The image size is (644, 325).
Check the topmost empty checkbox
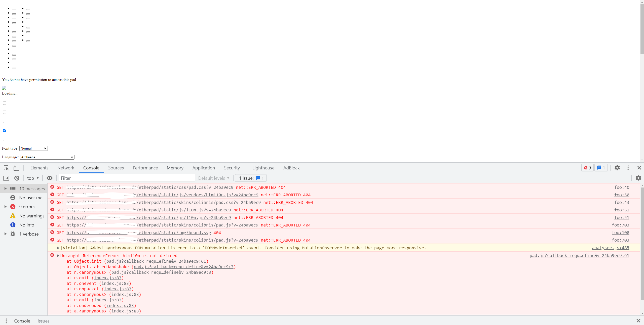tap(5, 103)
